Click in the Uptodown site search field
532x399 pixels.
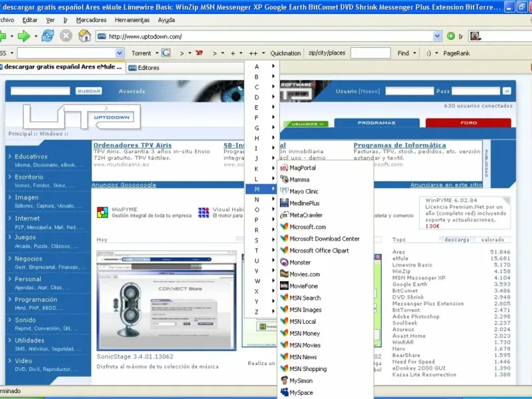41,91
